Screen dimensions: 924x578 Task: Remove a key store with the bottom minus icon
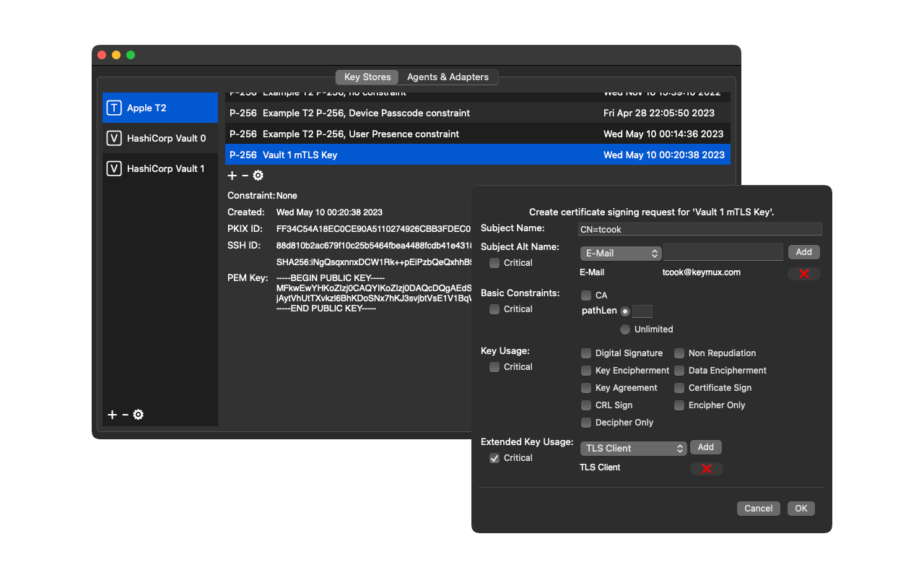124,415
